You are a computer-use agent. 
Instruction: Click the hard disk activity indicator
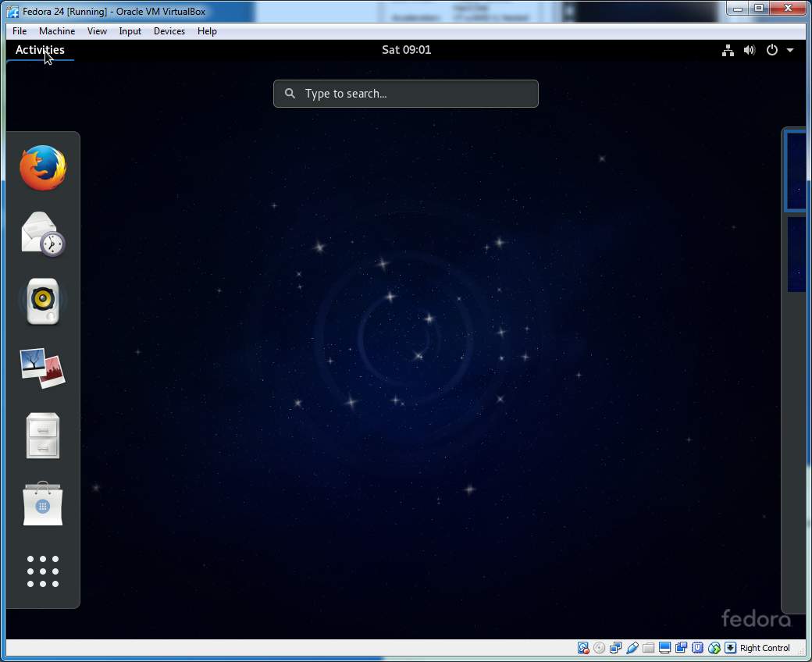(583, 648)
